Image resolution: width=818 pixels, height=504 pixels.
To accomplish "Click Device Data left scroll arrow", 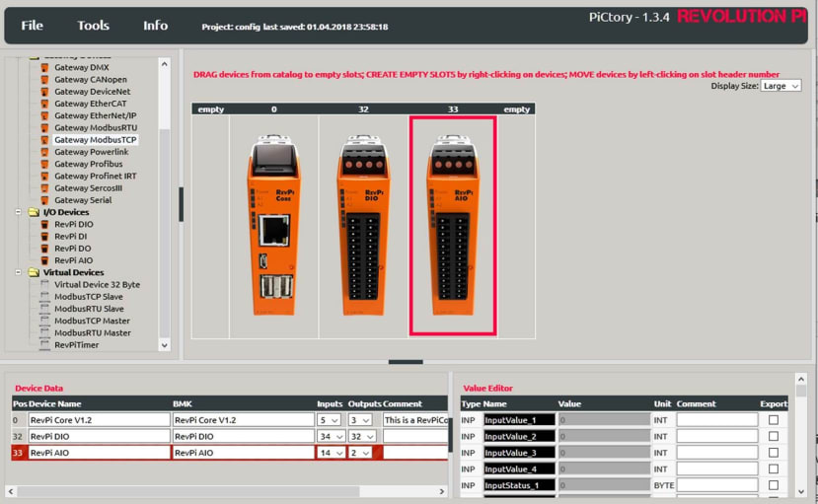I will (11, 491).
